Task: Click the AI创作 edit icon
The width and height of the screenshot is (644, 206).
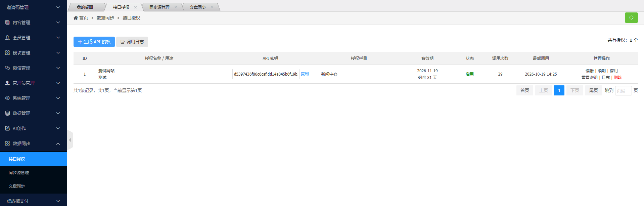Action: click(x=7, y=128)
